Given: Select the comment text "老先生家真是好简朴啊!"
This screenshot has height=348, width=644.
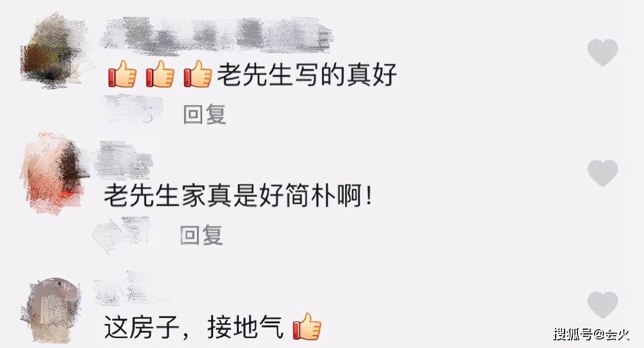Looking at the screenshot, I should pyautogui.click(x=239, y=195).
